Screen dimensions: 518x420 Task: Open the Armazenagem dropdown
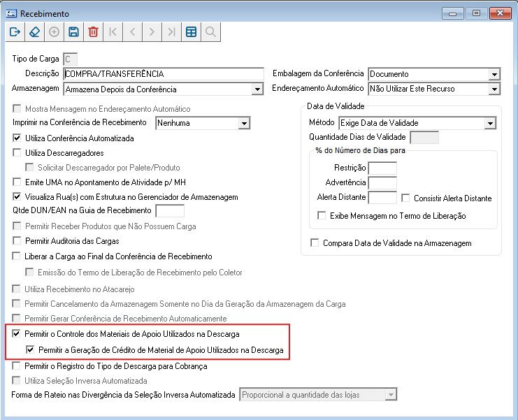click(x=257, y=89)
